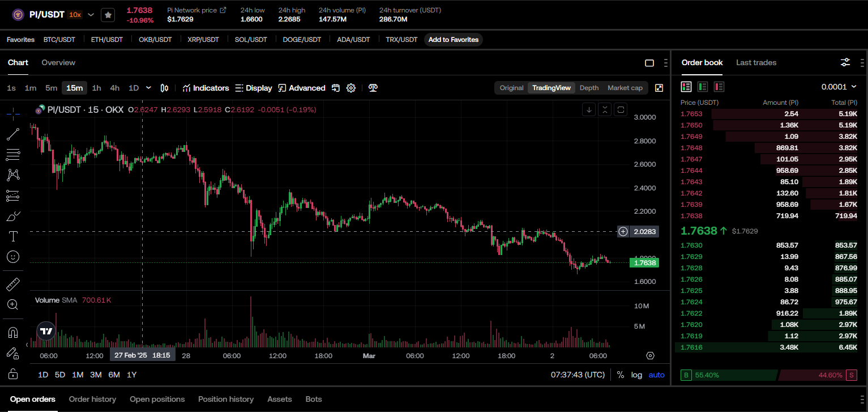Open the Bots tab

pos(314,399)
